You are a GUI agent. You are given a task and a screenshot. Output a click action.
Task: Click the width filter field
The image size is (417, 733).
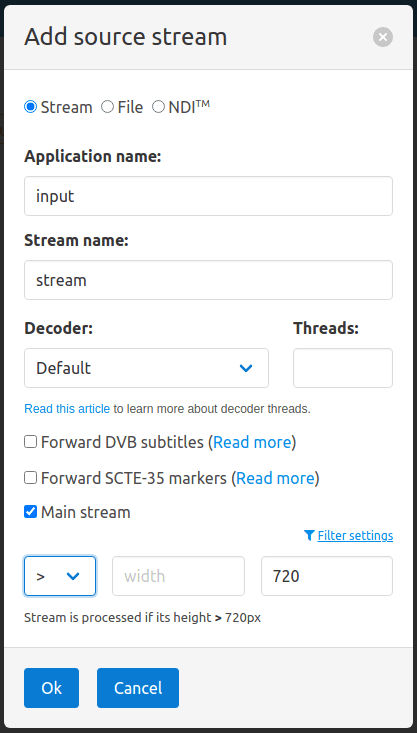pos(178,576)
